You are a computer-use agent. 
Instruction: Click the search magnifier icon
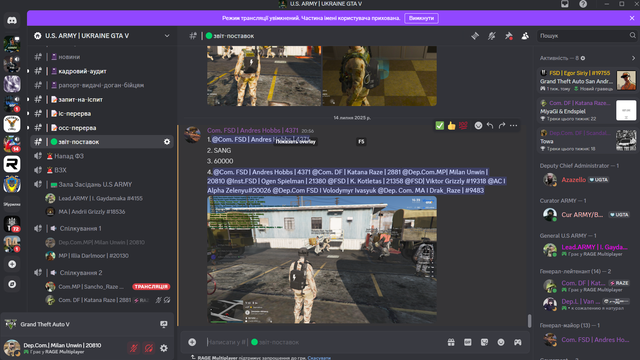[633, 36]
